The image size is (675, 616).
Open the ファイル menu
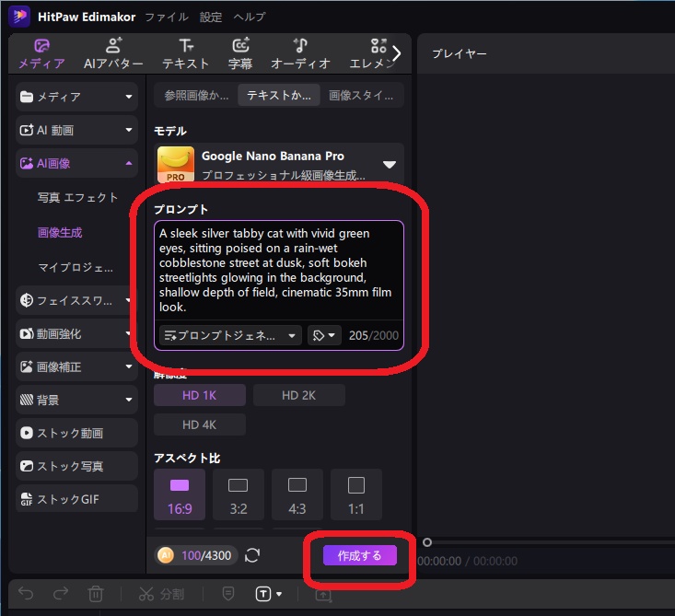click(166, 17)
